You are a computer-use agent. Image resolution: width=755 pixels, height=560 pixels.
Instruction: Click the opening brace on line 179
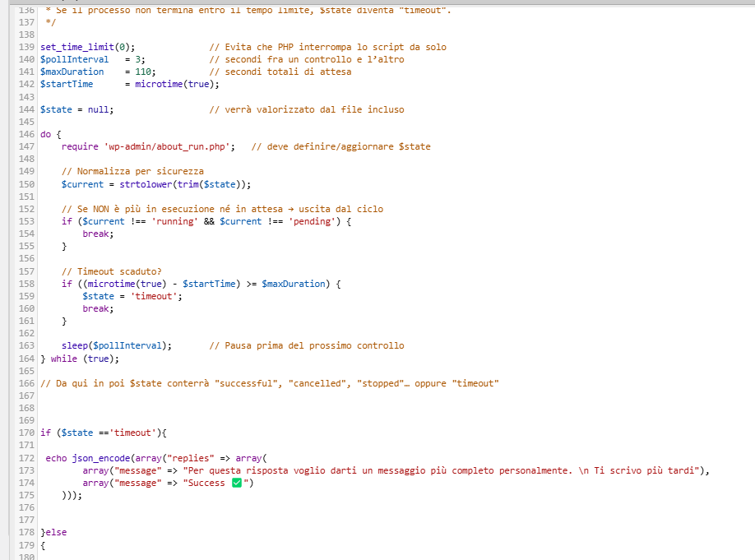coord(43,545)
